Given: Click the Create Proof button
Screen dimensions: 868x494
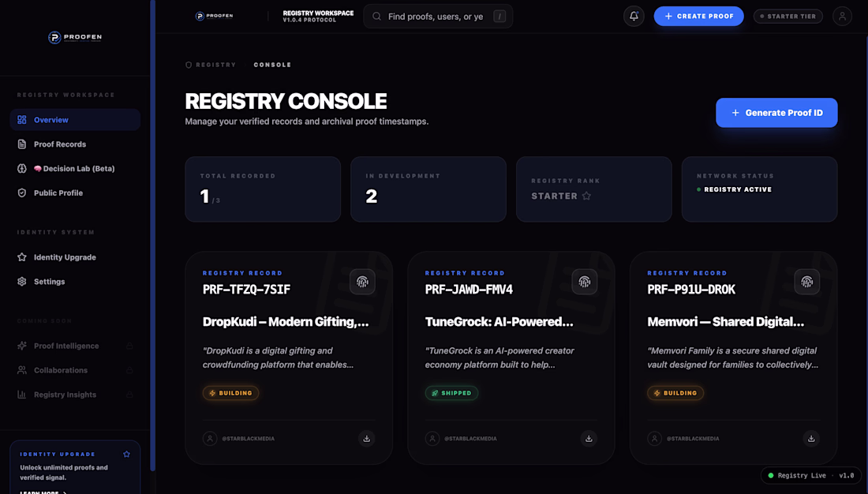Looking at the screenshot, I should pyautogui.click(x=698, y=16).
